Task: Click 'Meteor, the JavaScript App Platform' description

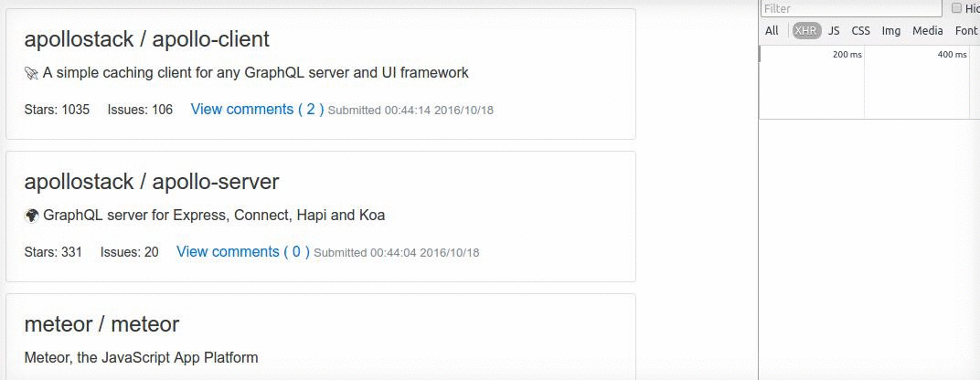Action: tap(142, 358)
